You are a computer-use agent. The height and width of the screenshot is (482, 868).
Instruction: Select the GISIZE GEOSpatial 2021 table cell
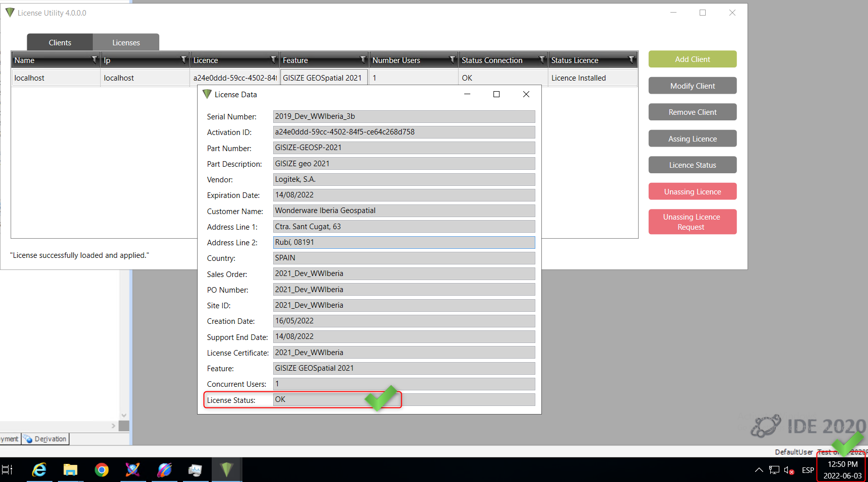[x=324, y=78]
